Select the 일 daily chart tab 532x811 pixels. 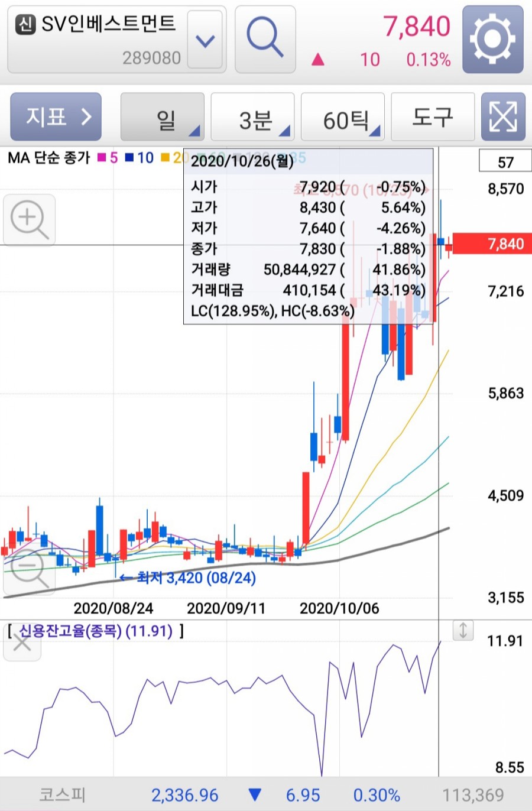click(163, 116)
